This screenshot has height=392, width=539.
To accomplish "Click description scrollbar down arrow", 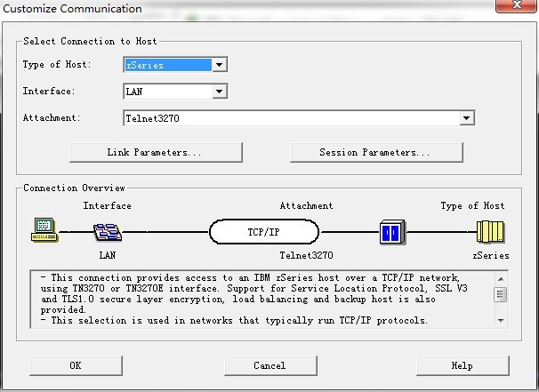I will pyautogui.click(x=501, y=320).
